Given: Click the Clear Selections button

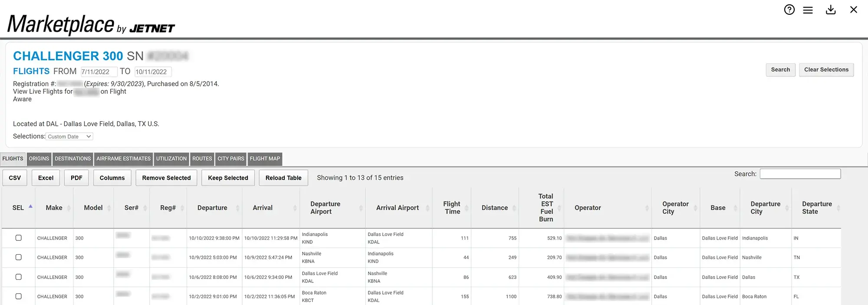Looking at the screenshot, I should point(826,70).
